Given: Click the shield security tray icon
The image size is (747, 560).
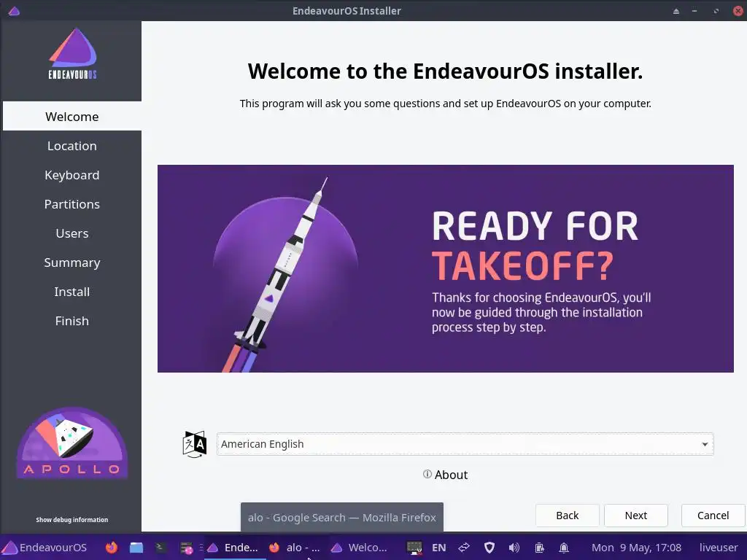Looking at the screenshot, I should point(489,548).
